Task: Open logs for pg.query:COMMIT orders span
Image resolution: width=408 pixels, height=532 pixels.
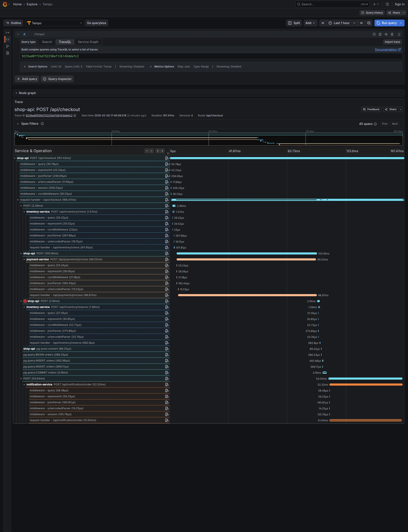Action: (167, 372)
